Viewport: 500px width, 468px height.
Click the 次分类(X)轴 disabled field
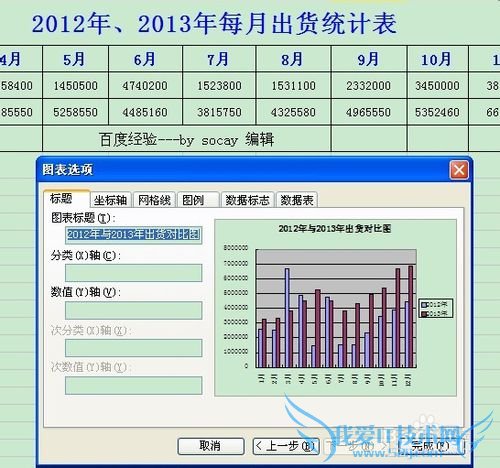tap(134, 348)
